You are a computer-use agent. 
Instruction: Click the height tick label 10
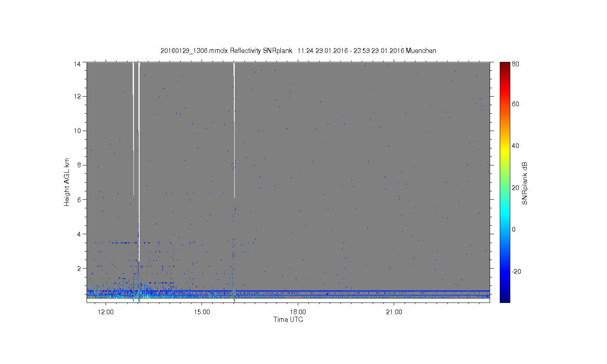click(77, 131)
